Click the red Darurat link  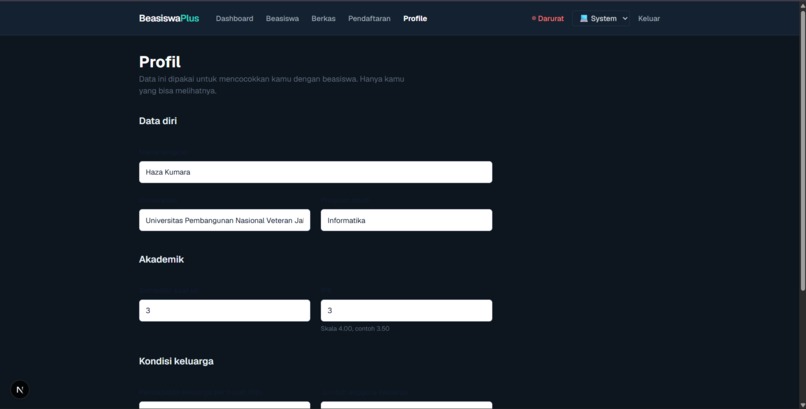[x=548, y=18]
